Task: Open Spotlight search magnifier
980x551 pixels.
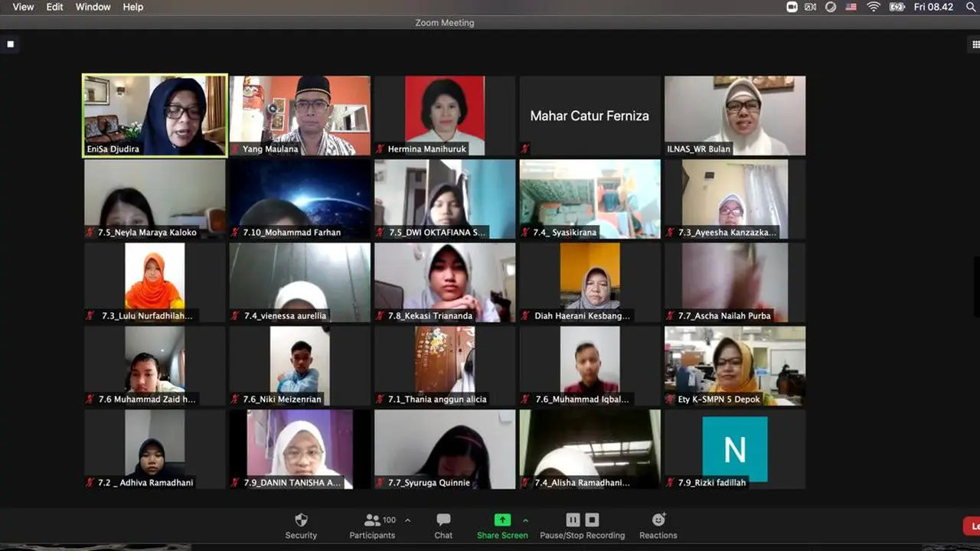Action: [972, 7]
